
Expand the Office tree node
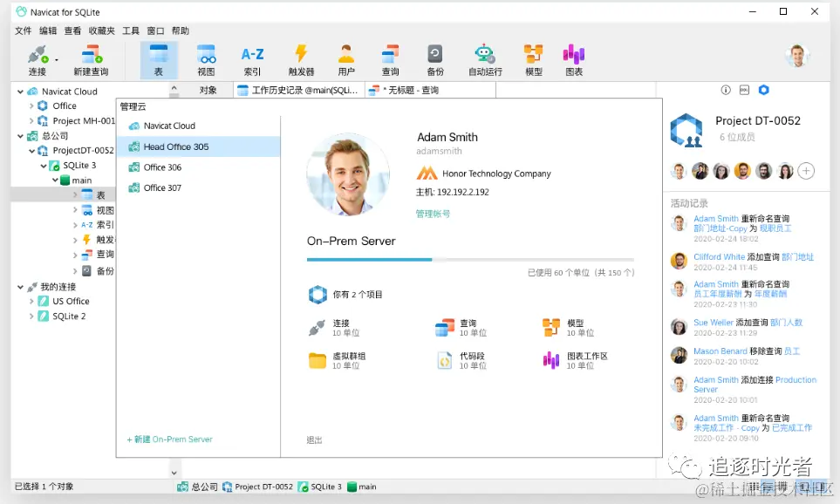[x=31, y=106]
